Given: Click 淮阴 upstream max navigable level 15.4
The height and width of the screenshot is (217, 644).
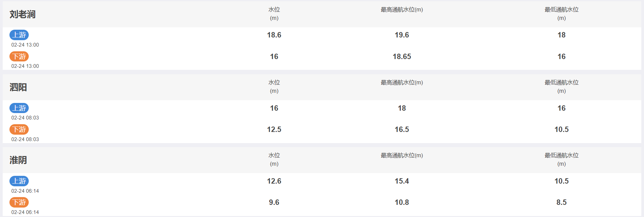Looking at the screenshot, I should pos(402,181).
